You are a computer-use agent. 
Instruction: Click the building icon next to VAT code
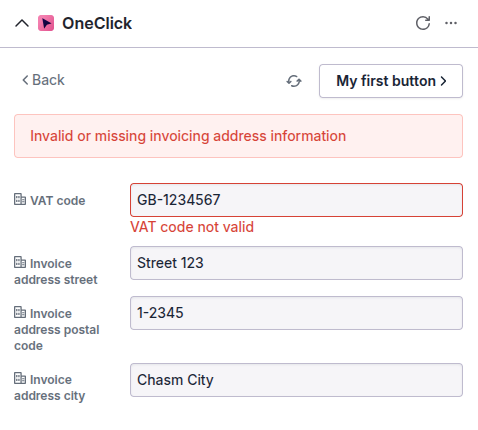(20, 199)
